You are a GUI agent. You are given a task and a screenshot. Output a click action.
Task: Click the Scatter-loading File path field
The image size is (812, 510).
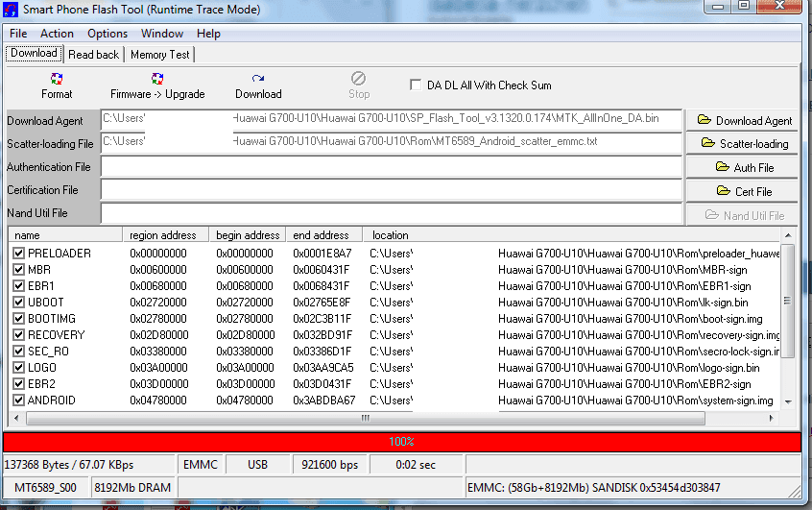coord(391,143)
